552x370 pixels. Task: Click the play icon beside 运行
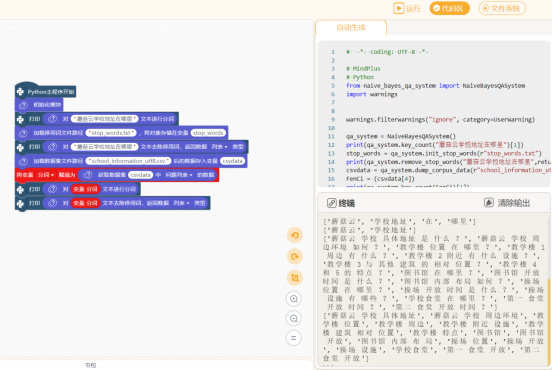coord(399,8)
